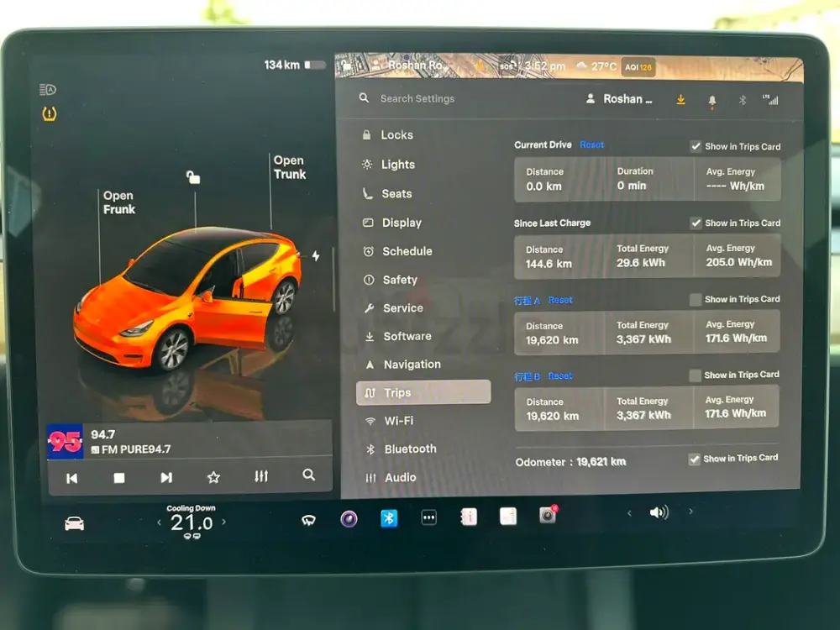Tap the windshield wiper icon
This screenshot has height=630, width=840.
(x=308, y=520)
